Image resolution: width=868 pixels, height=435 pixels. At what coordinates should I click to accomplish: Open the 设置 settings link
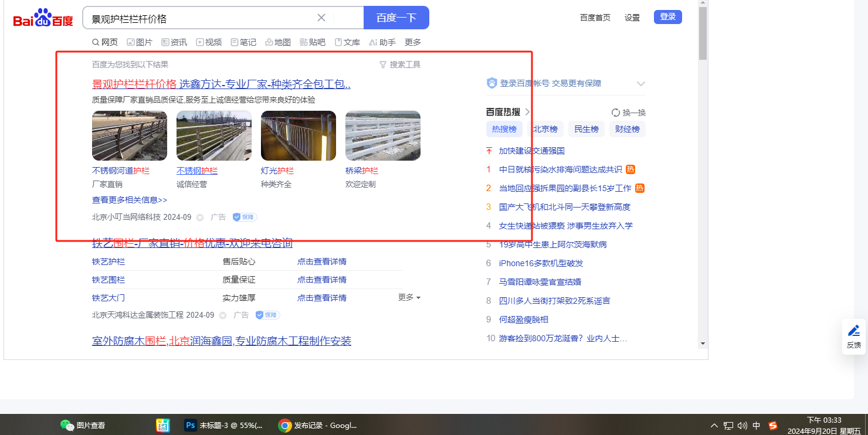pos(632,18)
